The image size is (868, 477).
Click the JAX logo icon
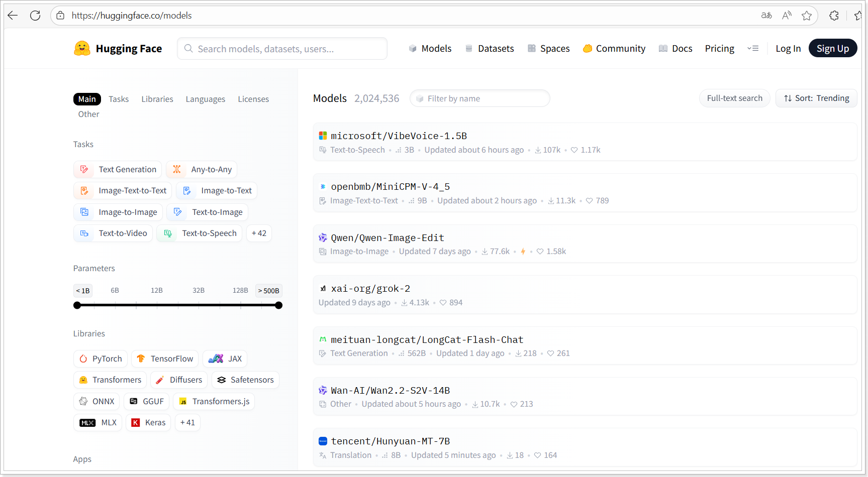coord(216,359)
